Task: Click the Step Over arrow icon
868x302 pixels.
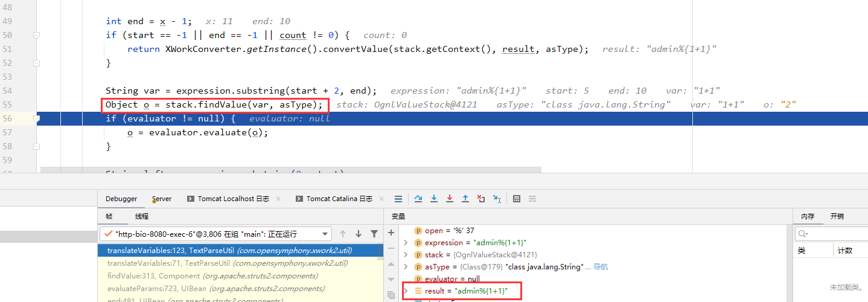Action: pos(418,199)
